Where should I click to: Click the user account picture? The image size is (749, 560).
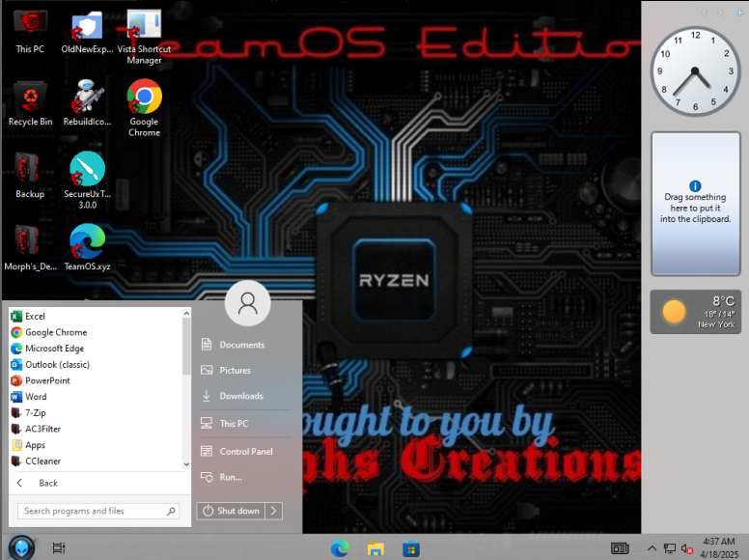[247, 303]
